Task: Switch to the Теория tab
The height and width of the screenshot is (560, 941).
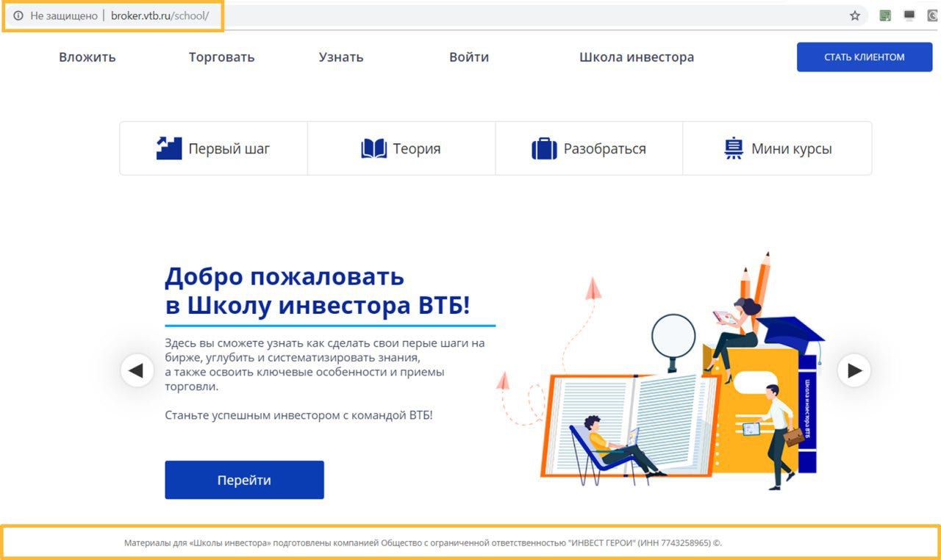Action: pos(401,148)
